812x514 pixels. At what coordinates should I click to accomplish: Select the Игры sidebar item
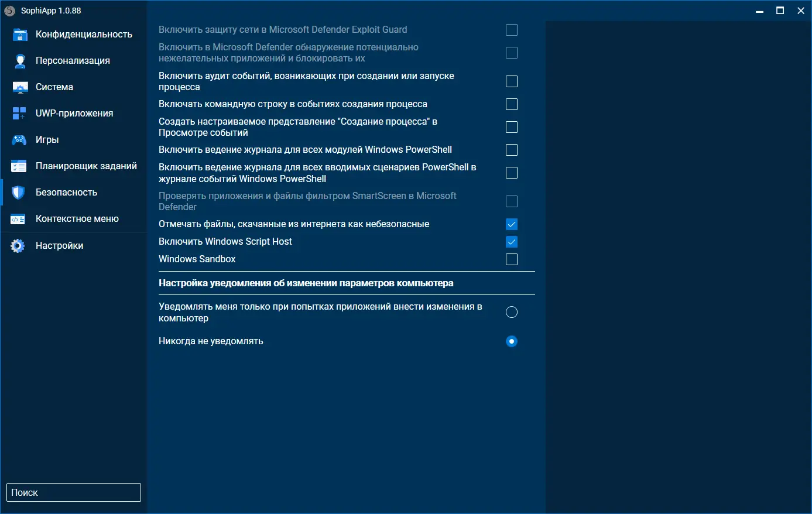pos(47,140)
